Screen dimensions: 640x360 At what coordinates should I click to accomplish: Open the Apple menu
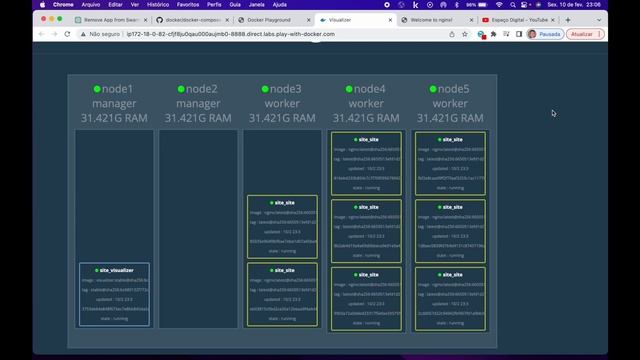42,5
